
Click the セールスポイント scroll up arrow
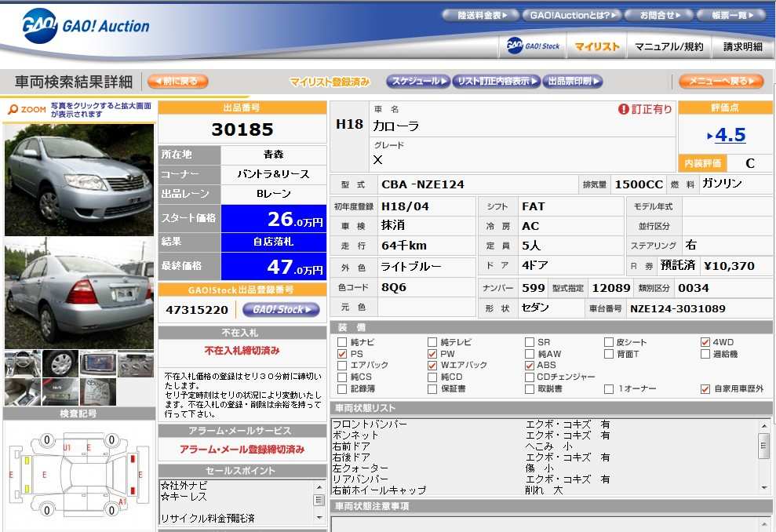tap(319, 487)
